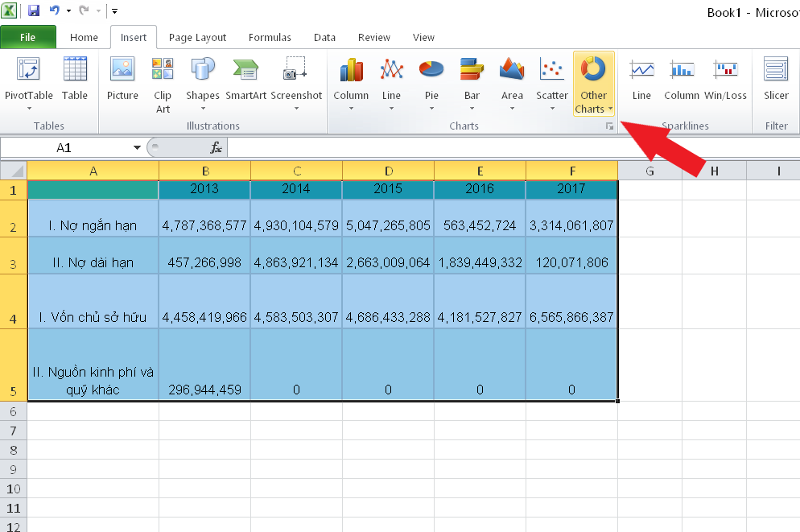Open the Customize Quick Access Toolbar arrow
The image size is (800, 532).
[x=114, y=10]
